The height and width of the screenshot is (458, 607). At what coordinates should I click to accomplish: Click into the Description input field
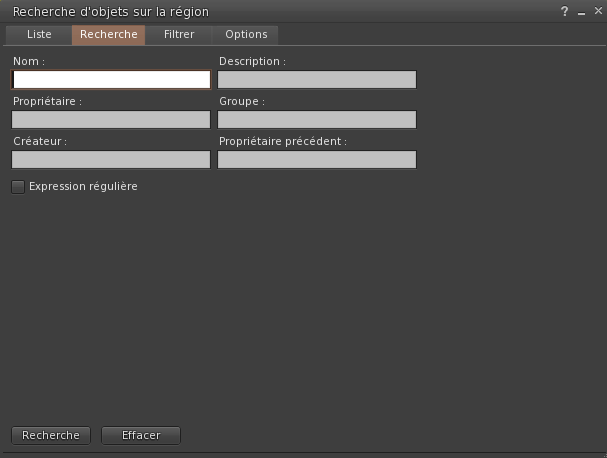[316, 80]
